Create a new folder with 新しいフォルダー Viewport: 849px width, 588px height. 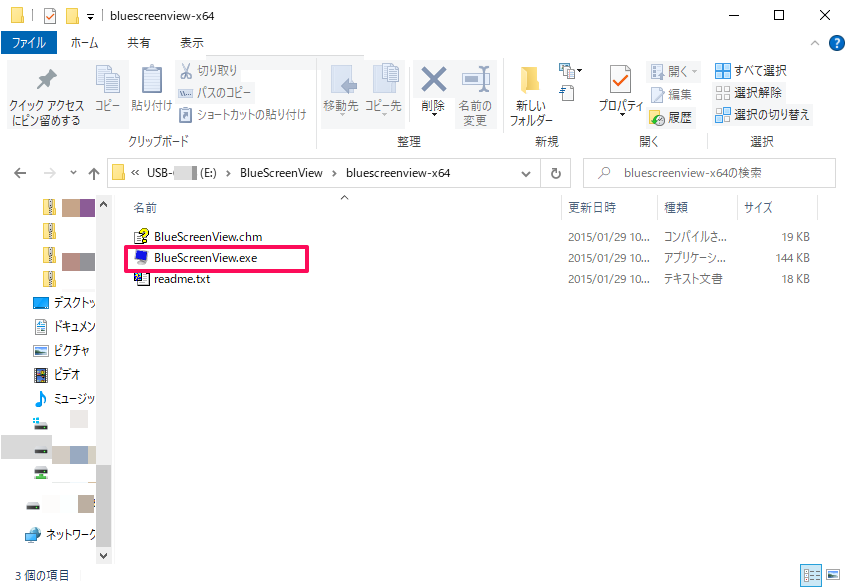531,96
